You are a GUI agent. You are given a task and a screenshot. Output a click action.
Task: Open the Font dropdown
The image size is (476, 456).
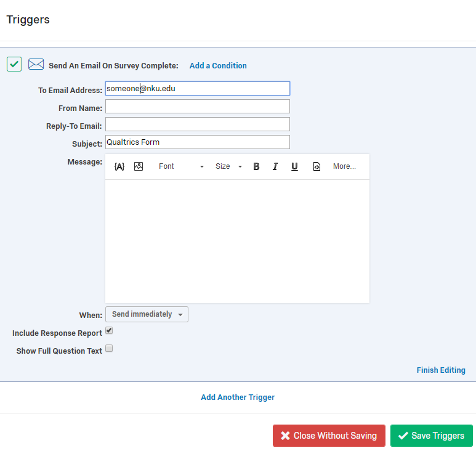pos(180,166)
